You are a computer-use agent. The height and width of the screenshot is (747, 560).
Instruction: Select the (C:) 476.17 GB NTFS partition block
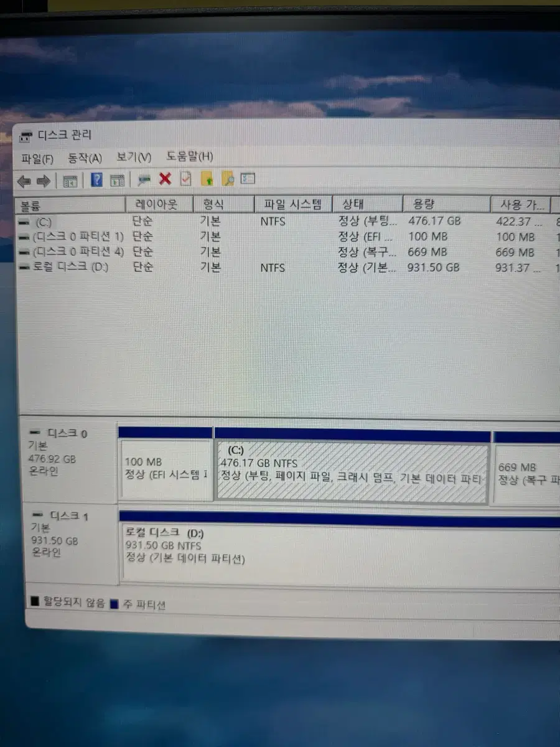coord(352,472)
